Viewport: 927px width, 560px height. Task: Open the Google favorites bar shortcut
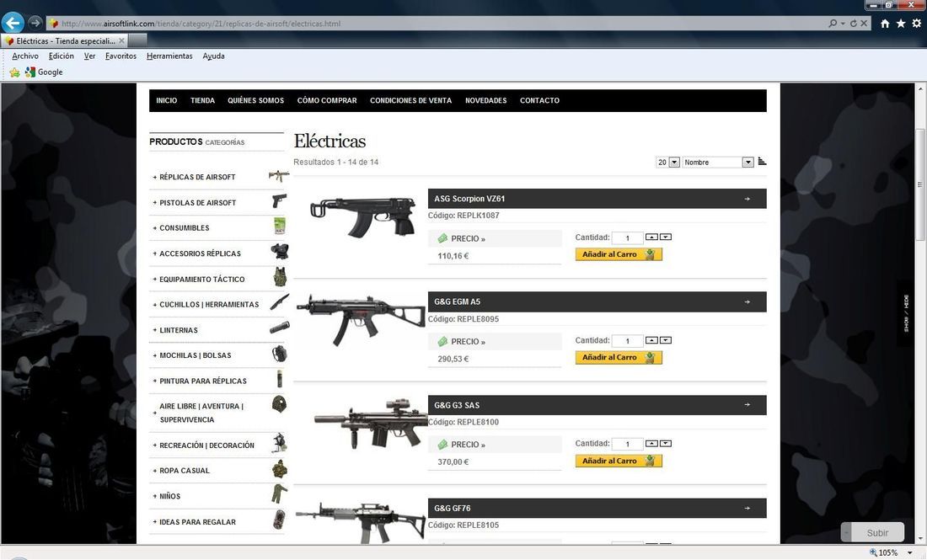44,72
